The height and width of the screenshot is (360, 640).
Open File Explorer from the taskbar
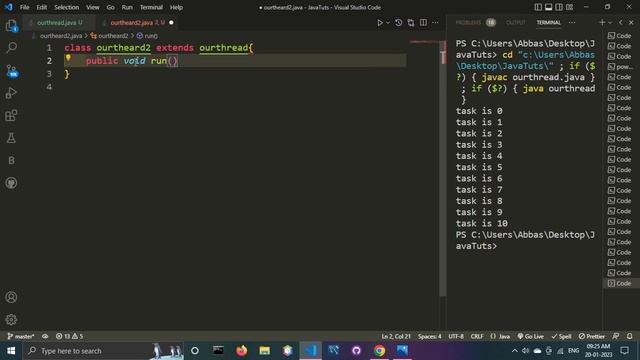click(264, 351)
